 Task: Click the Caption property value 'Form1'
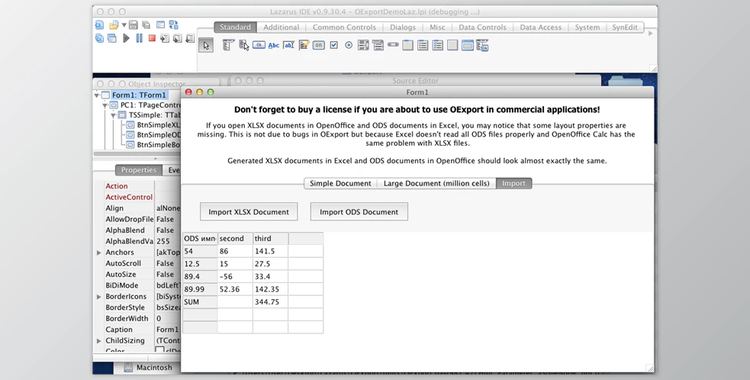[x=167, y=329]
